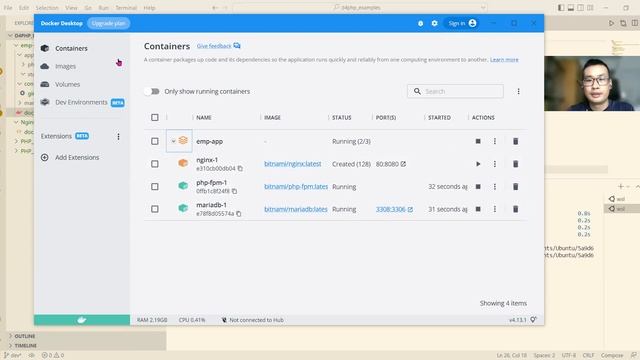Click the mariadb-1 green container icon
Image resolution: width=640 pixels, height=360 pixels.
[x=183, y=208]
